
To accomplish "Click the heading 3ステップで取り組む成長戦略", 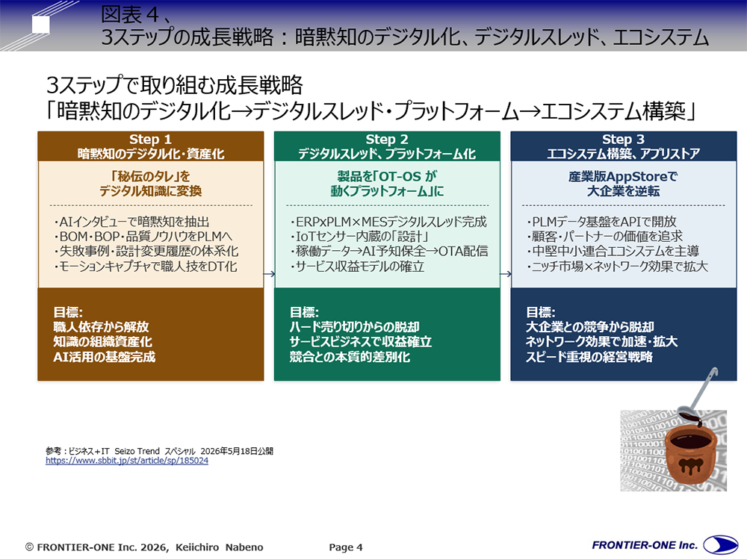I will [x=174, y=85].
